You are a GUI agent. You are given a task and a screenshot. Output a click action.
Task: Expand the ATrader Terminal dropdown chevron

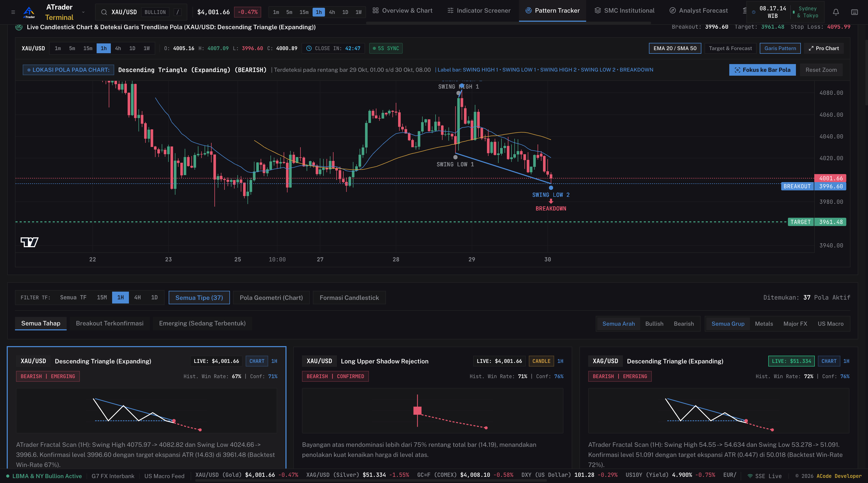click(83, 12)
